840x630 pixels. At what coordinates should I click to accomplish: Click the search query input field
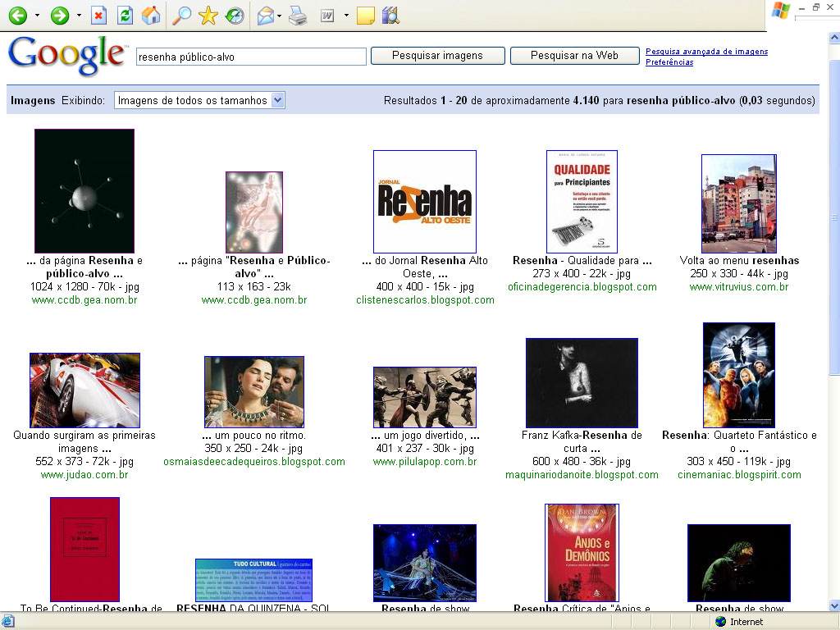click(250, 57)
